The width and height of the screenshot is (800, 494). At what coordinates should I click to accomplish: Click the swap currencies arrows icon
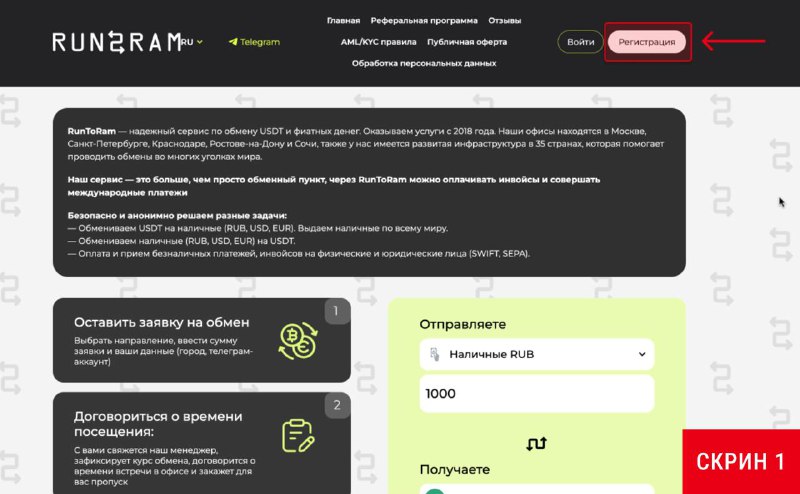(x=537, y=443)
